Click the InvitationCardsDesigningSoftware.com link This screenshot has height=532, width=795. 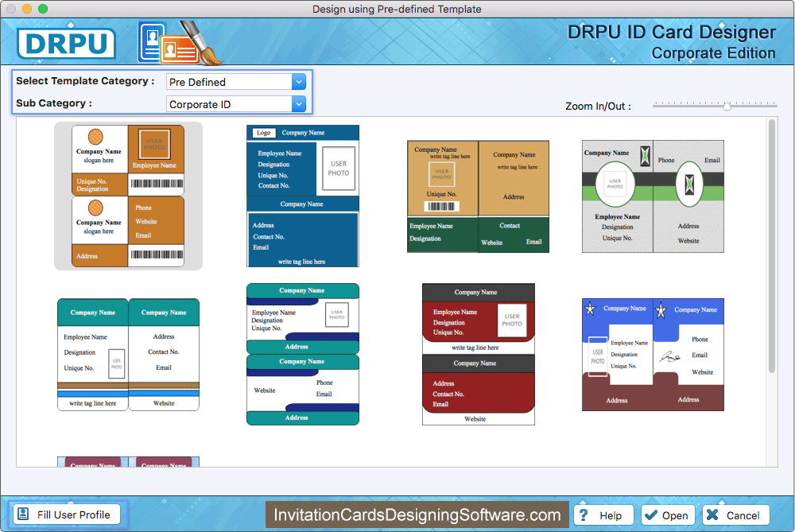417,515
